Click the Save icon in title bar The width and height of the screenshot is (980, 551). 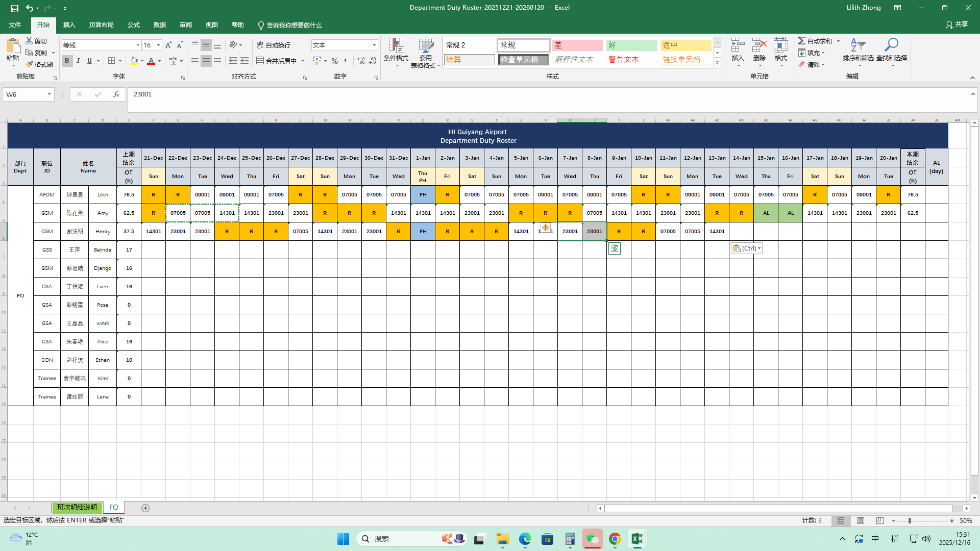click(14, 8)
